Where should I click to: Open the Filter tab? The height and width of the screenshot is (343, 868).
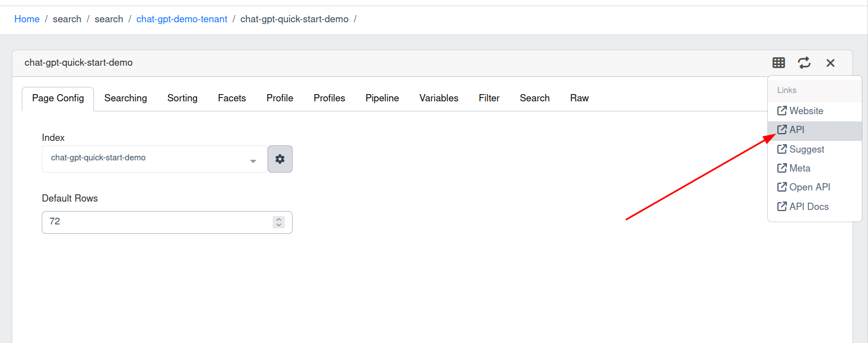(x=489, y=99)
